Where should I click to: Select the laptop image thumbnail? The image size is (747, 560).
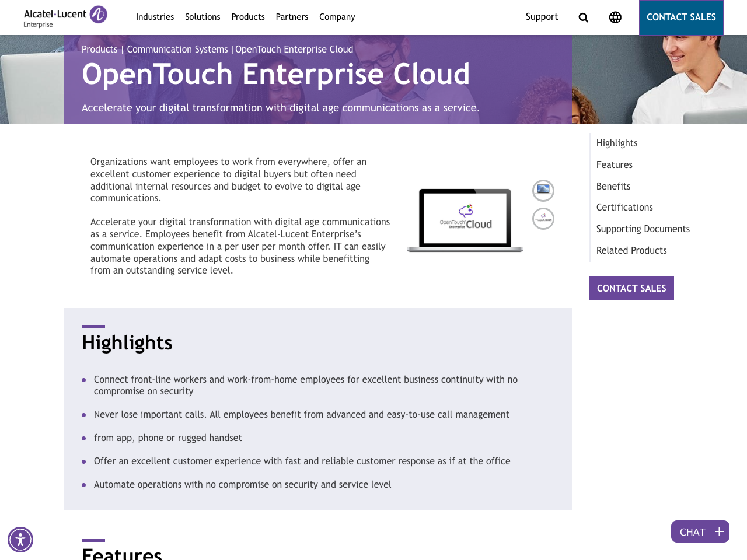543,191
